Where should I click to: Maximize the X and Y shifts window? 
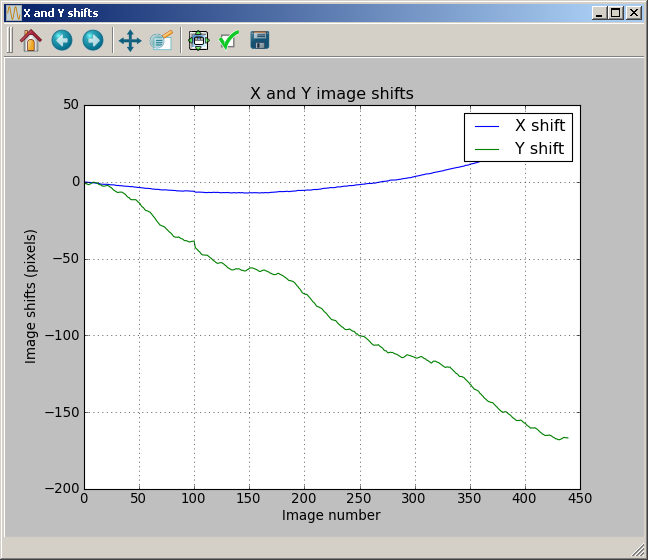(x=616, y=13)
